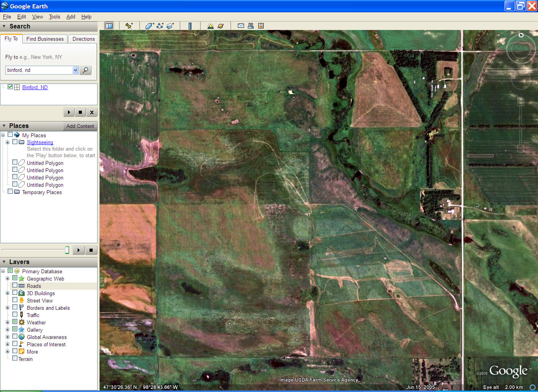Toggle the Sightseeing folder checkbox
Image resolution: width=538 pixels, height=392 pixels.
coord(15,142)
